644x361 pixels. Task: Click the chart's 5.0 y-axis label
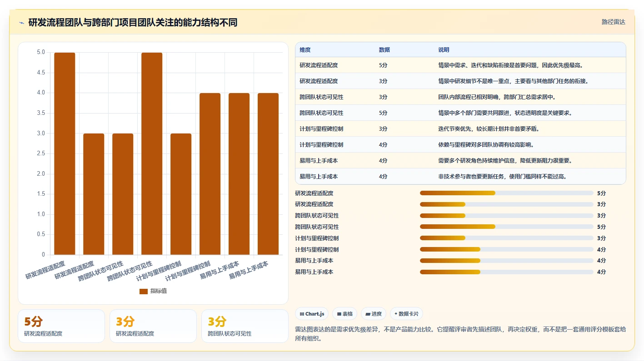[x=41, y=52]
